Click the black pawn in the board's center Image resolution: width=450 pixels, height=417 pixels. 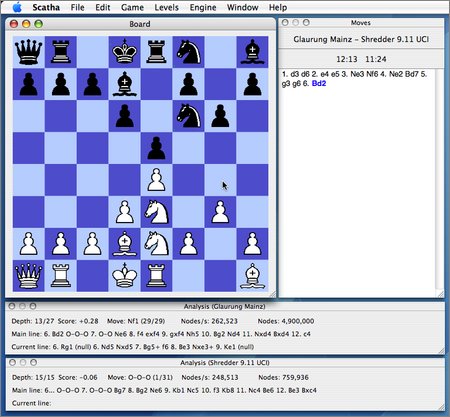tap(157, 148)
